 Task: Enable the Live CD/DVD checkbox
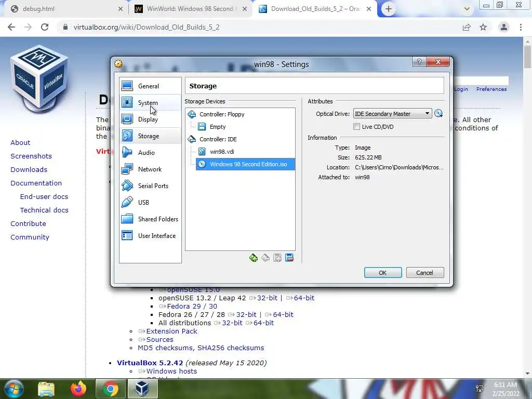356,127
